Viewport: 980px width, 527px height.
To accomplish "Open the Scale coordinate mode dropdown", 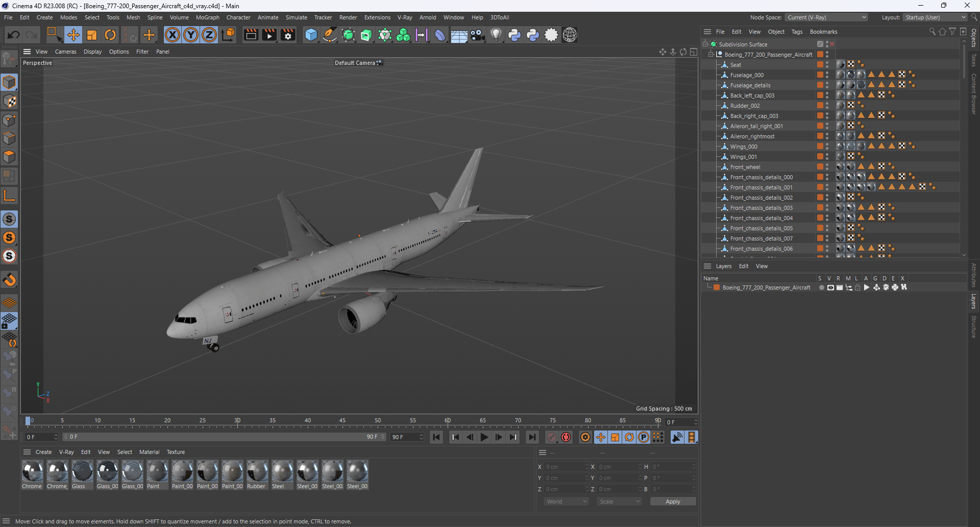I will (619, 501).
